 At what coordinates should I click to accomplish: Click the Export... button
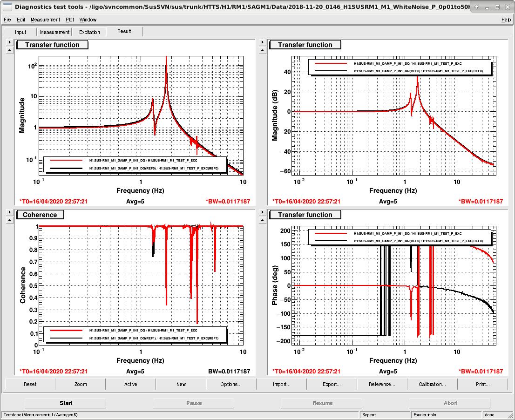click(x=332, y=384)
